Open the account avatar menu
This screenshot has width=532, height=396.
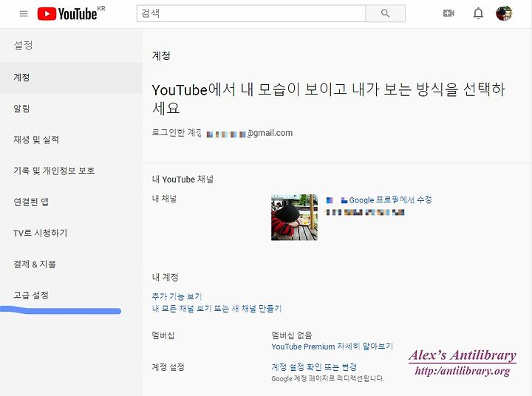click(x=504, y=13)
